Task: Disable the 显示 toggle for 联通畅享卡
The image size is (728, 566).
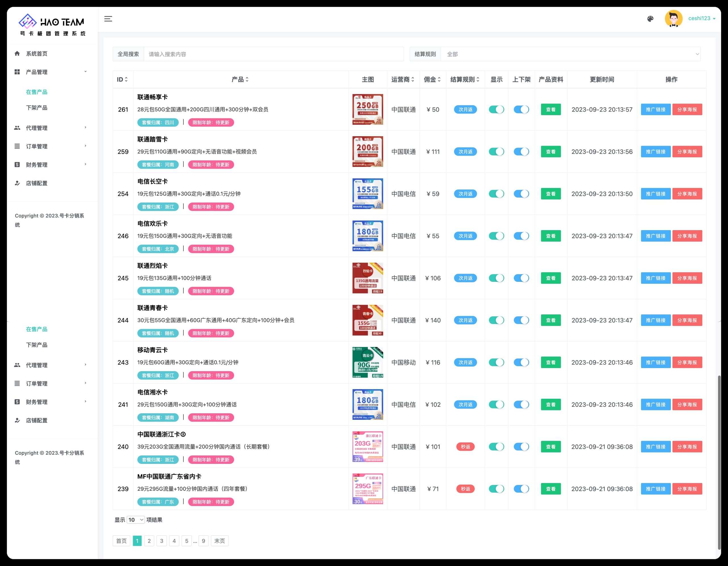Action: (x=496, y=109)
